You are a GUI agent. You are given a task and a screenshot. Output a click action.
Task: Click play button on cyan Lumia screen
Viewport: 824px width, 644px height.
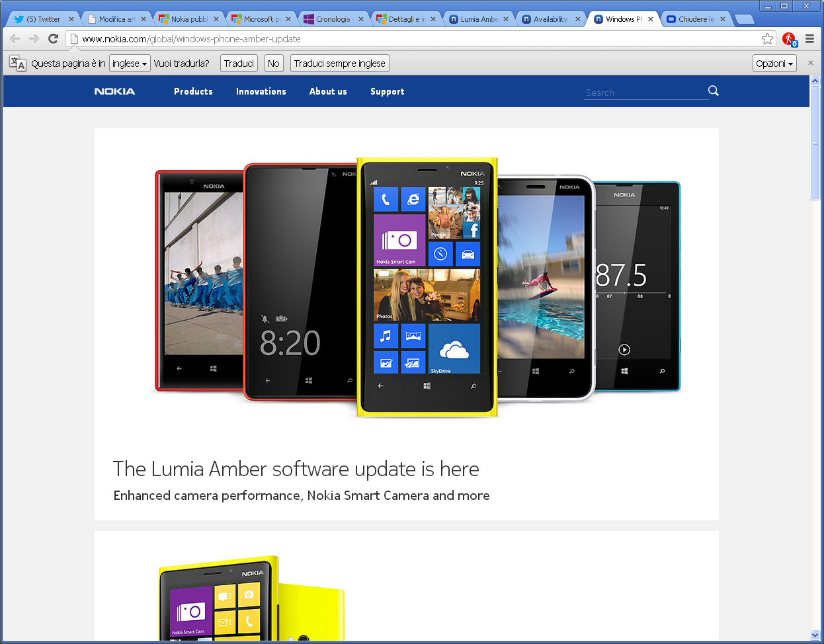pos(624,350)
